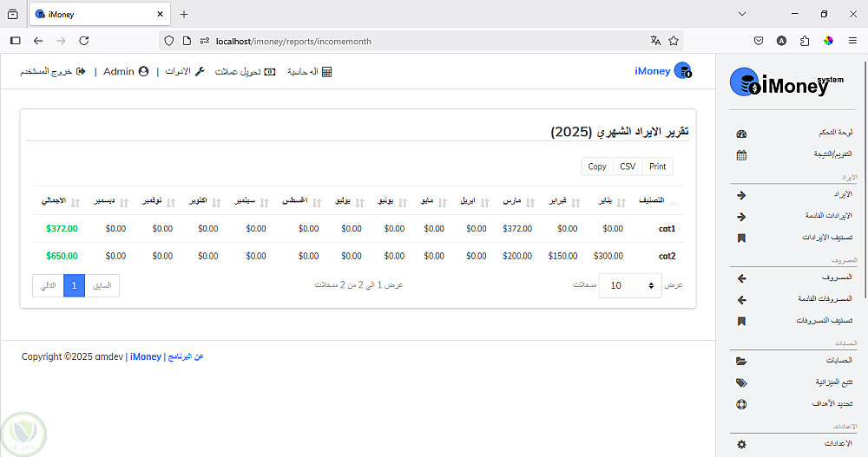Open the calendar icon in sidebar
868x457 pixels.
(x=742, y=155)
